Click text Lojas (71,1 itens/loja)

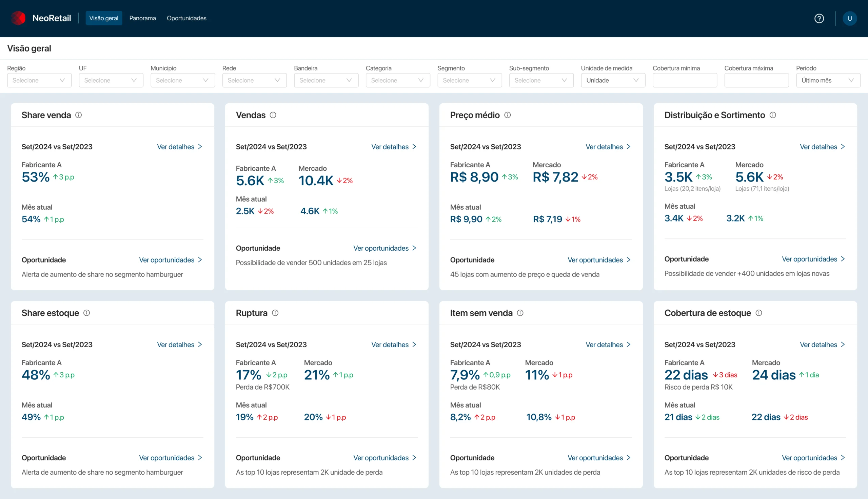[762, 188]
